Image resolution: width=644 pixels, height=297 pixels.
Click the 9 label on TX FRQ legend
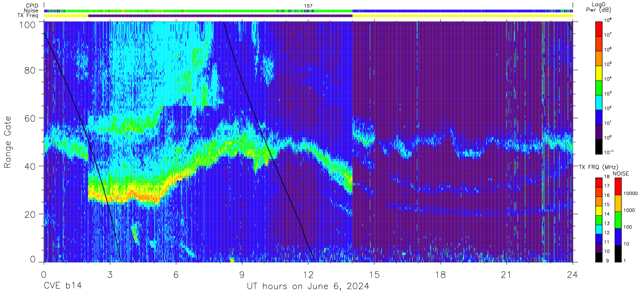tap(607, 260)
